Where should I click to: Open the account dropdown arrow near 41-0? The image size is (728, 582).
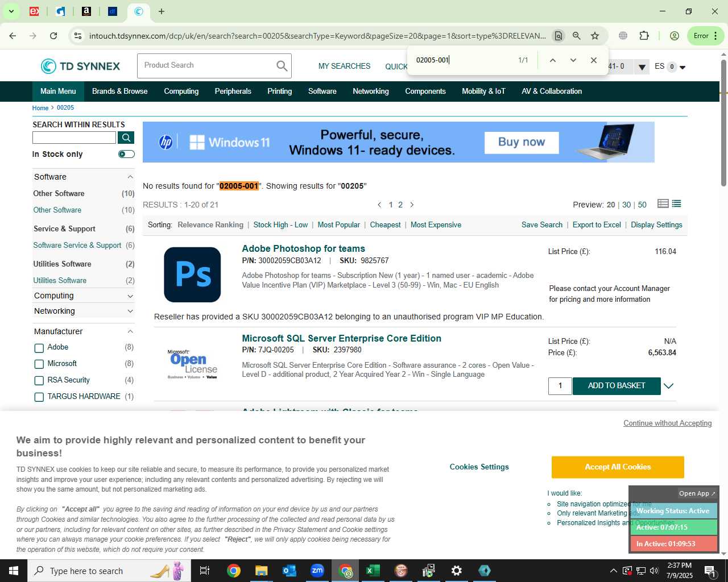642,67
